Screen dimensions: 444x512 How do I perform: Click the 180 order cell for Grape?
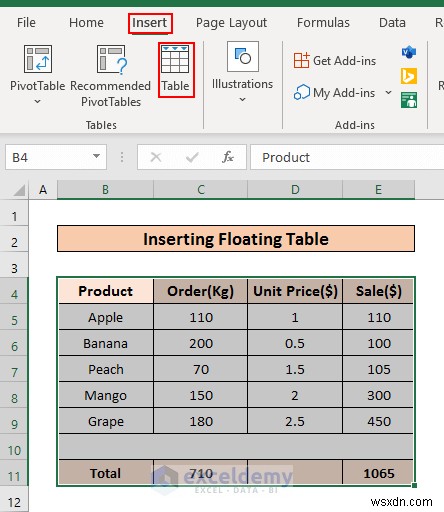[201, 421]
